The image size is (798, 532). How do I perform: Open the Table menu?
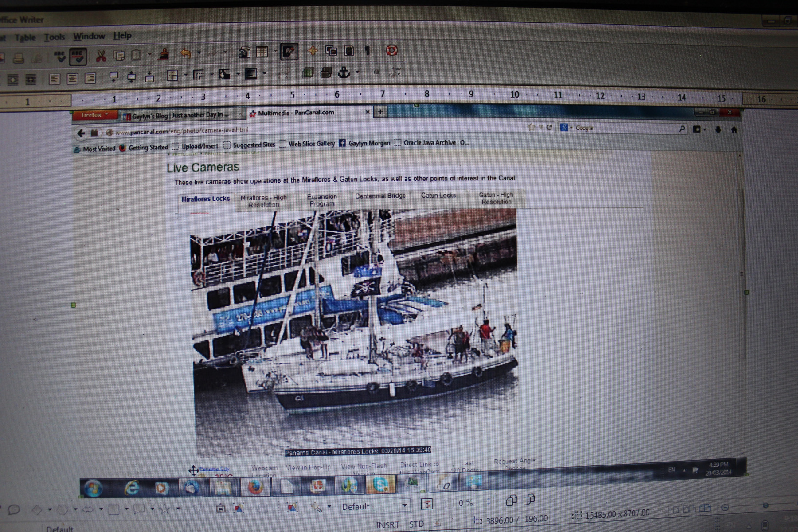pos(25,38)
